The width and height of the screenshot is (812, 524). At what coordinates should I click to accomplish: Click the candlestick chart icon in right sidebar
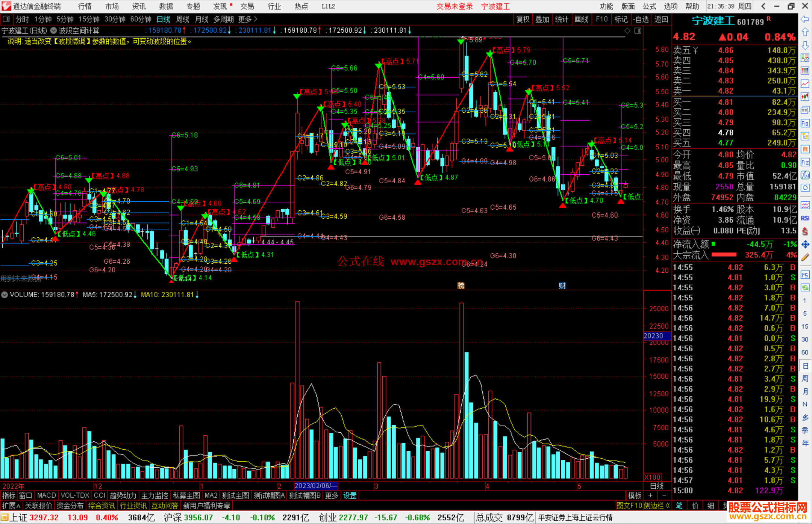pyautogui.click(x=805, y=97)
